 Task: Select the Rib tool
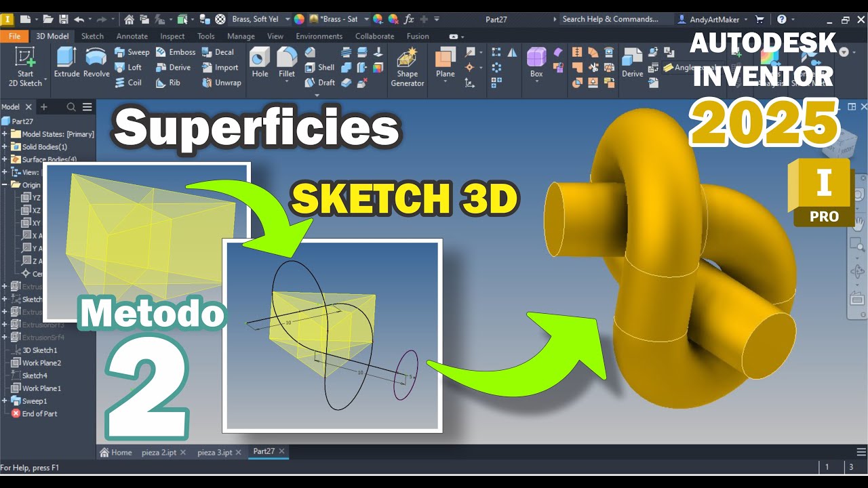click(168, 83)
